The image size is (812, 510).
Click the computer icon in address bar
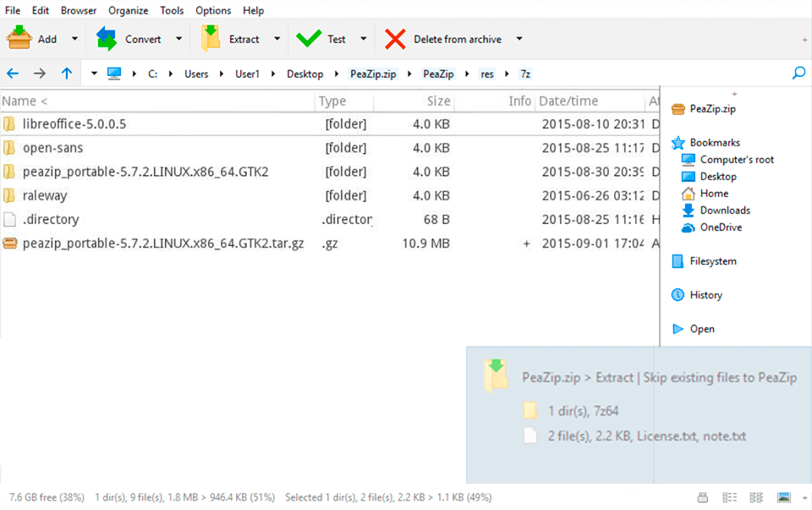[x=114, y=74]
